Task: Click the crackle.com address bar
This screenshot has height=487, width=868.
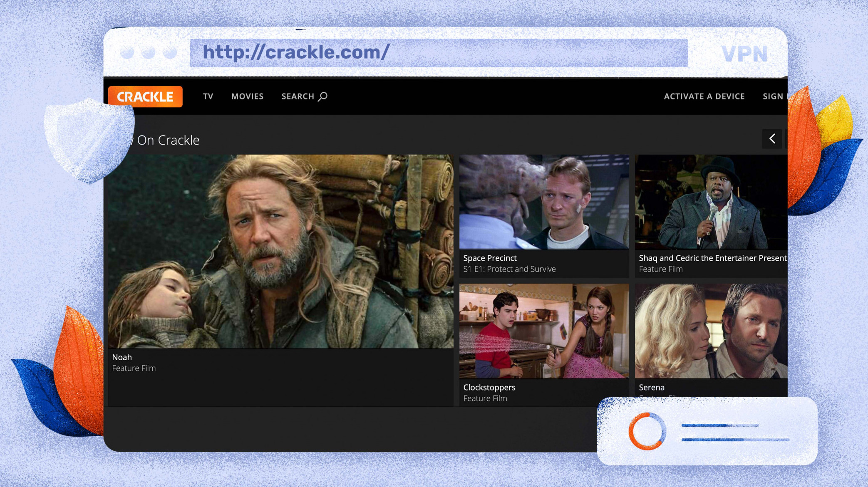Action: [x=439, y=53]
